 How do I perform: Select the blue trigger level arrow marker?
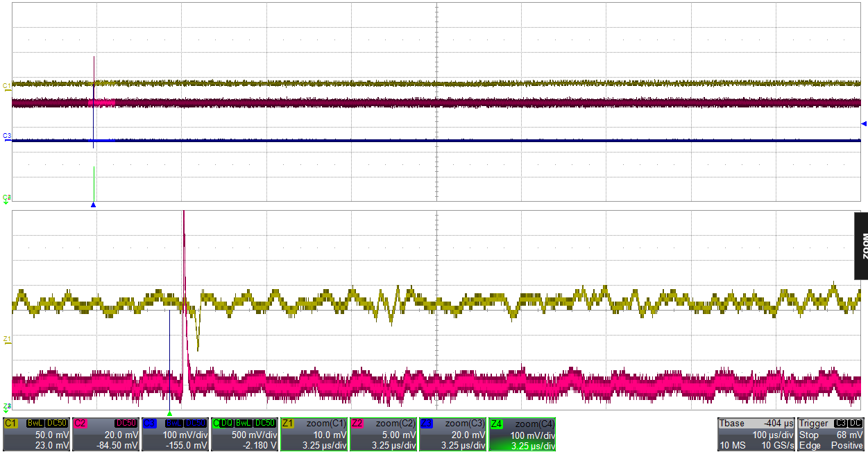864,124
